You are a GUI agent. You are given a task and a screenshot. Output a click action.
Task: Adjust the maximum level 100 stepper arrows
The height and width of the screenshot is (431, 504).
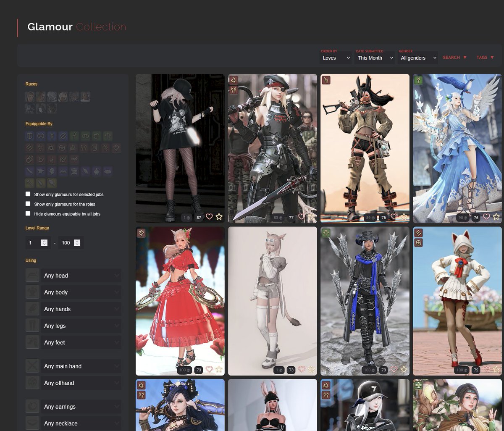pyautogui.click(x=77, y=243)
